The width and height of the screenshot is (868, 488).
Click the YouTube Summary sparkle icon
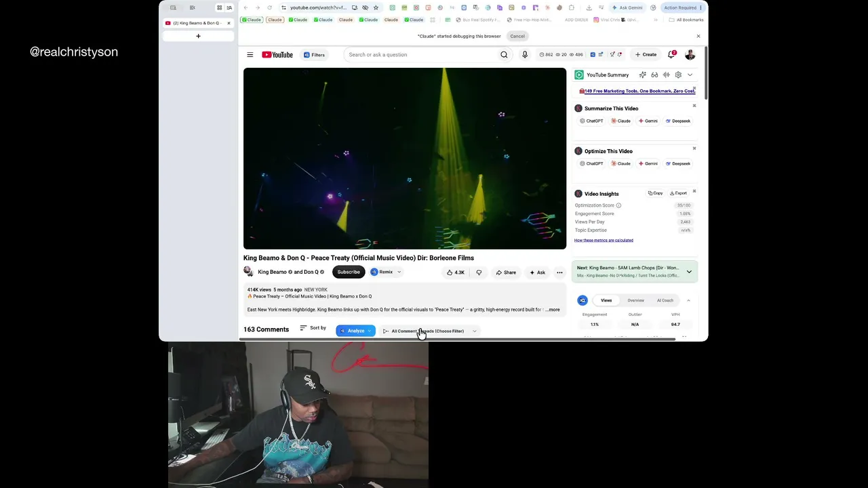[642, 75]
